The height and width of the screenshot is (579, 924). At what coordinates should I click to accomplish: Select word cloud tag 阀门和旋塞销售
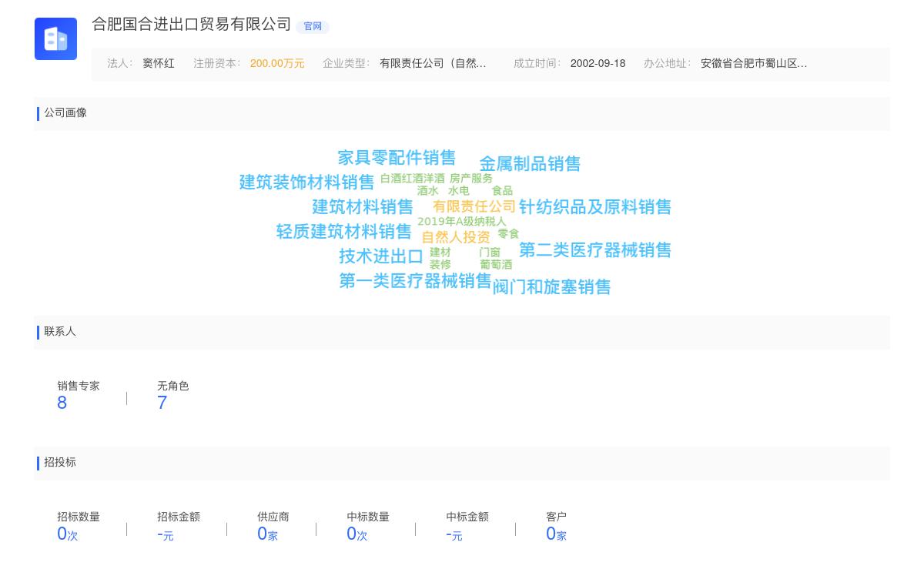(551, 287)
